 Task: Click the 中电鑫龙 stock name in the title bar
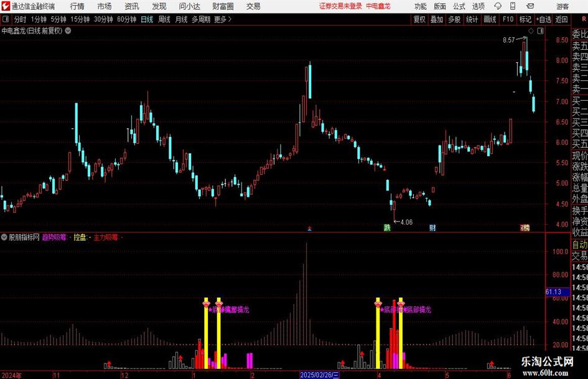point(378,6)
